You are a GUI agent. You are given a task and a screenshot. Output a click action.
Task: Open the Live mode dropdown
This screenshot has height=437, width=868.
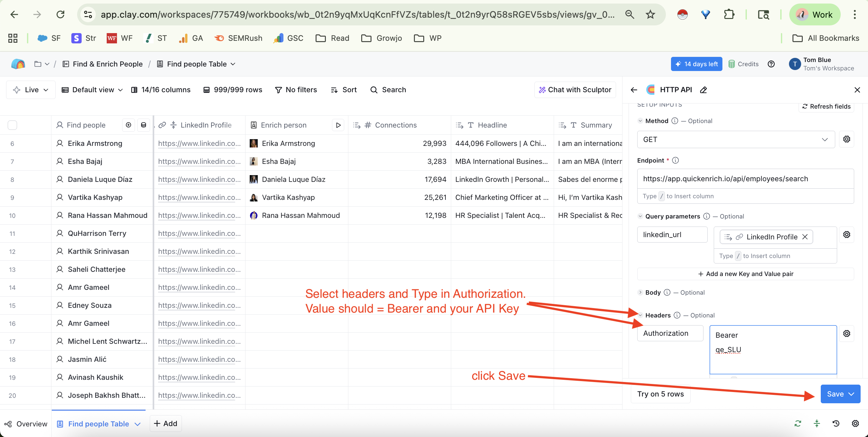[31, 90]
